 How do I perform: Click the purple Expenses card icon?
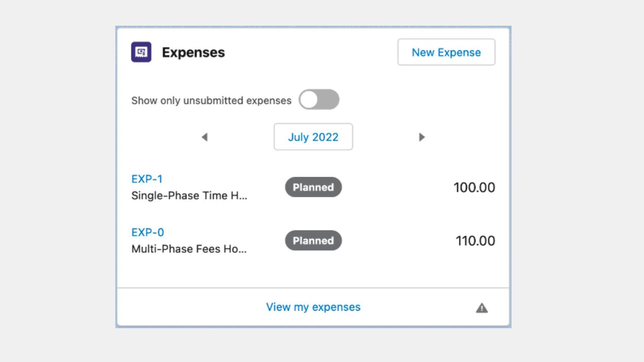[141, 52]
